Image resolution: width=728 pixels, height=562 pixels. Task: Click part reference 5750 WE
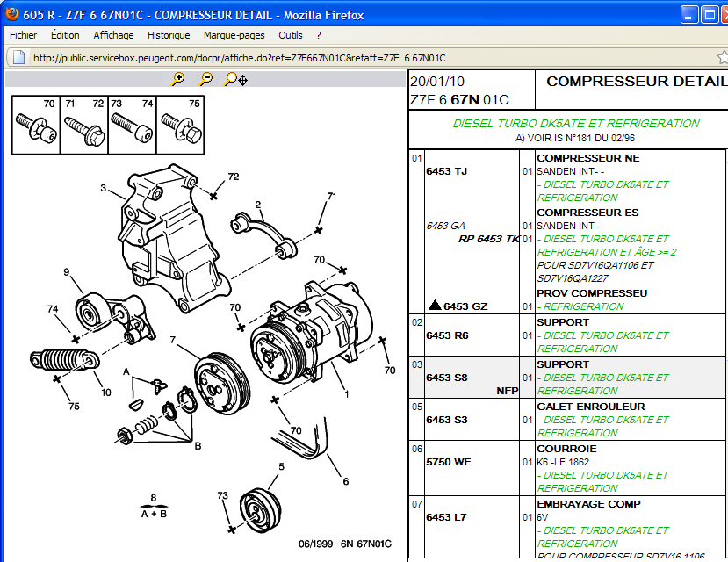[x=449, y=462]
